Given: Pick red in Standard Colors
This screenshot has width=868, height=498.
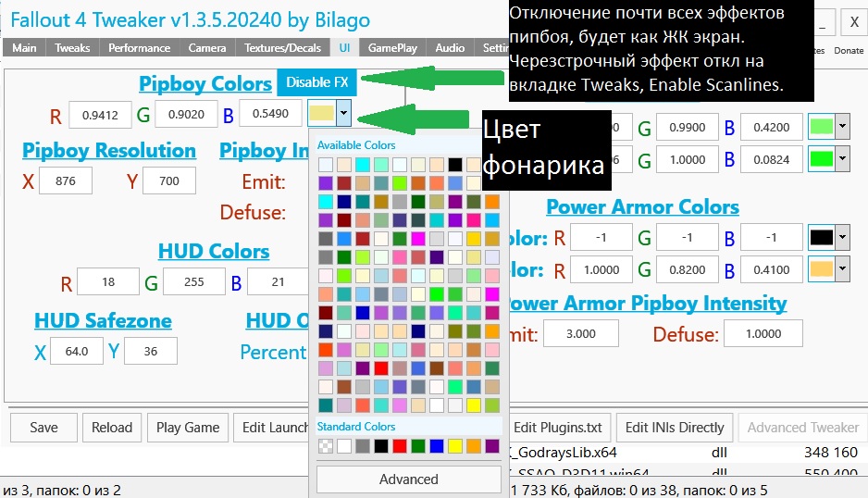Looking at the screenshot, I should 400,446.
